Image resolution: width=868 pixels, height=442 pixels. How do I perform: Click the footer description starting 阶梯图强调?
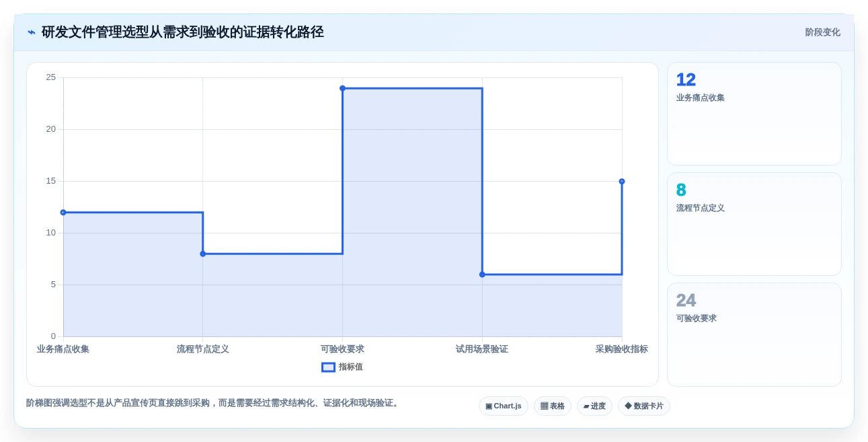click(x=214, y=403)
